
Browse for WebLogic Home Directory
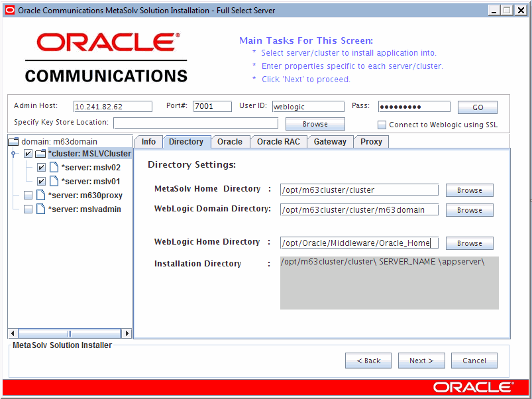(470, 243)
